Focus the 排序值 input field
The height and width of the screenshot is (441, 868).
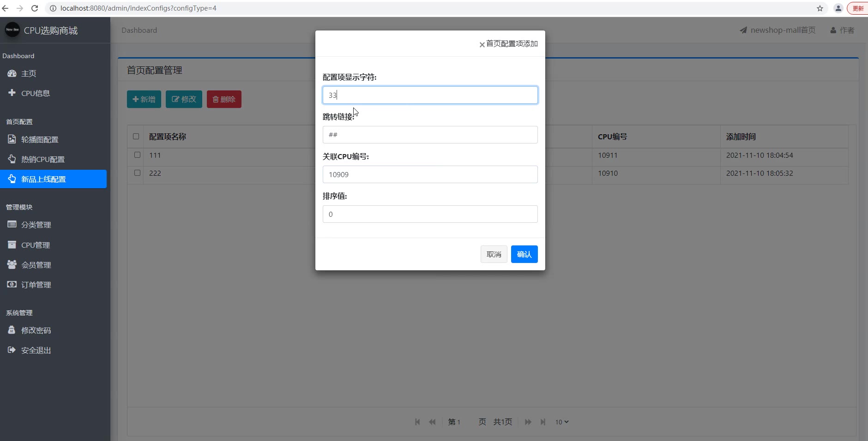click(x=430, y=214)
